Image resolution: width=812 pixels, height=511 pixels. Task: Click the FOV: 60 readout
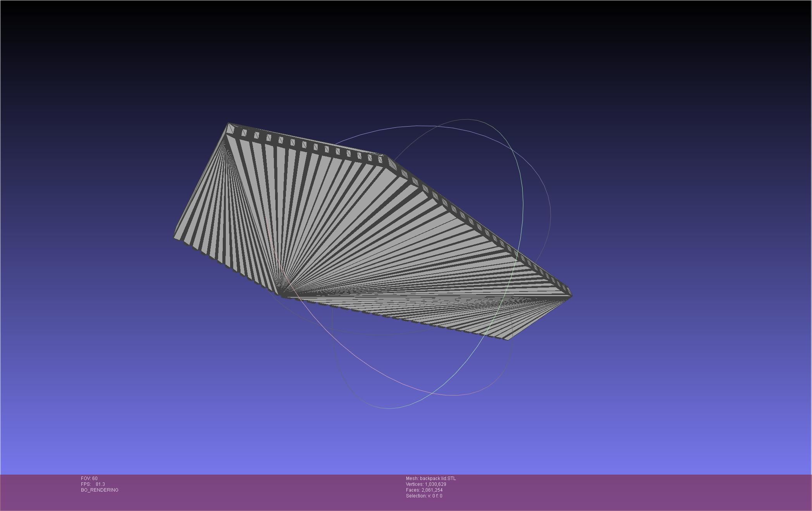pyautogui.click(x=89, y=478)
